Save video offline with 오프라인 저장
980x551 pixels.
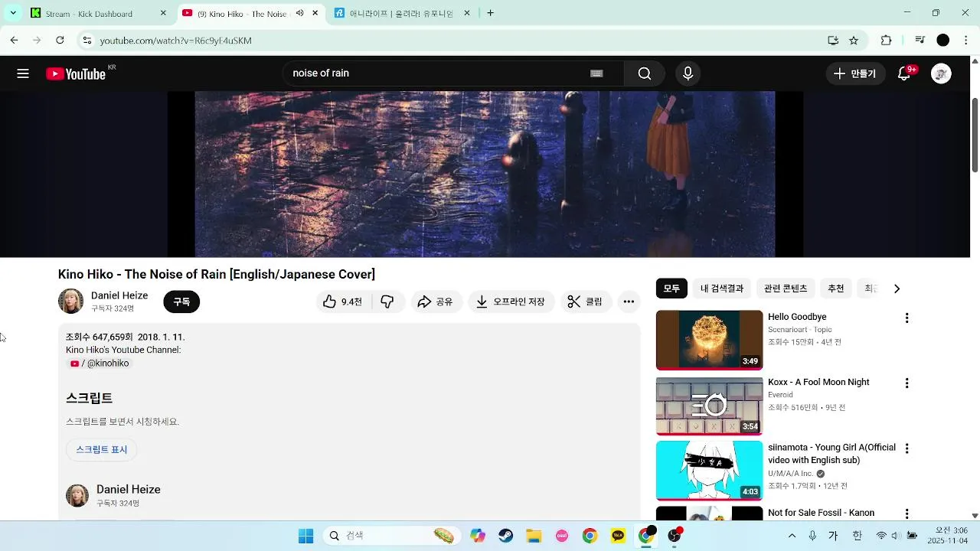pos(511,302)
